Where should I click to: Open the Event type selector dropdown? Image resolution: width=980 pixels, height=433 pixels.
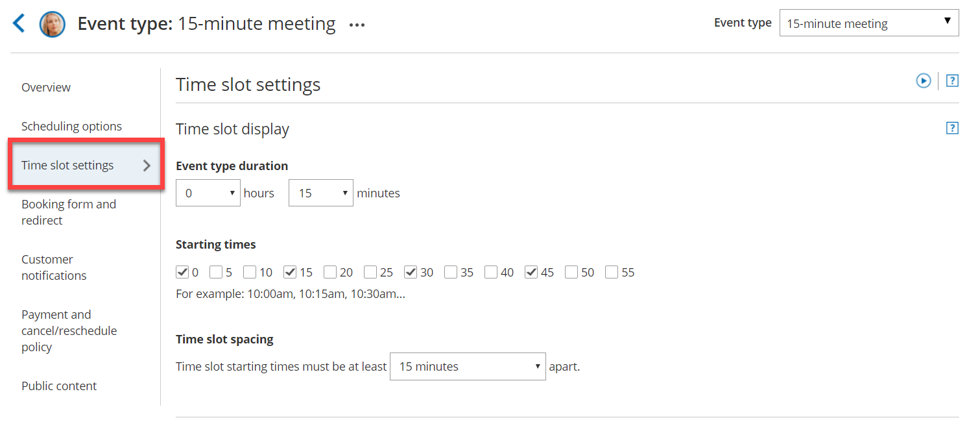point(868,23)
